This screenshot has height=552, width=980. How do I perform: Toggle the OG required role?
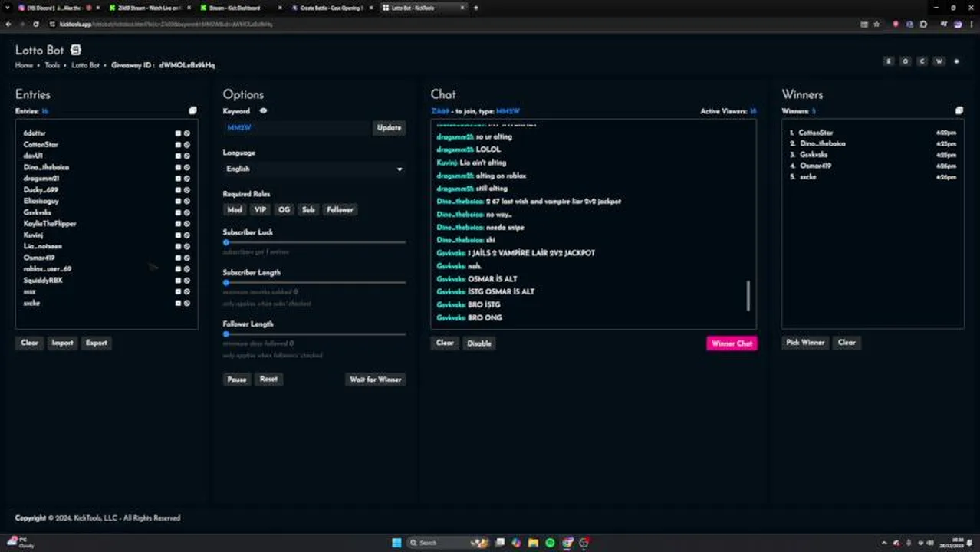pyautogui.click(x=284, y=209)
